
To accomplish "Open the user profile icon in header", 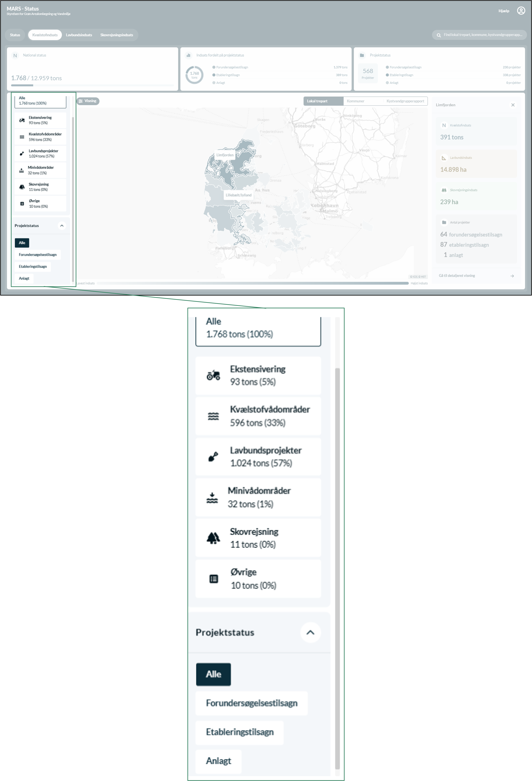I will click(x=521, y=11).
